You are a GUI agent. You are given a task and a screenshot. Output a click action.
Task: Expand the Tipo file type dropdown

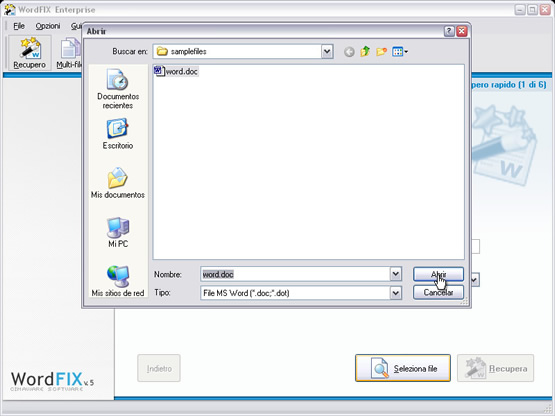click(x=396, y=293)
